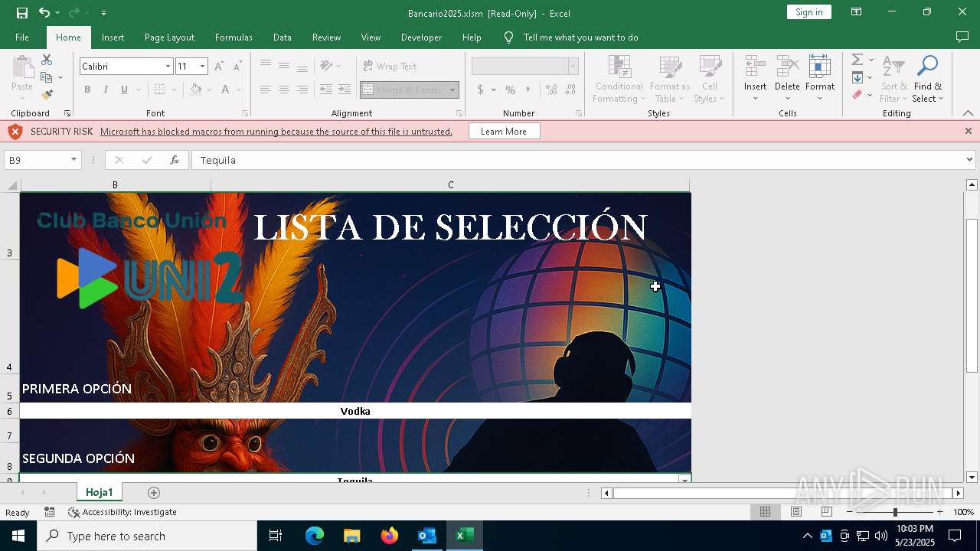The image size is (980, 551).
Task: Set top vertical alignment
Action: (x=266, y=66)
